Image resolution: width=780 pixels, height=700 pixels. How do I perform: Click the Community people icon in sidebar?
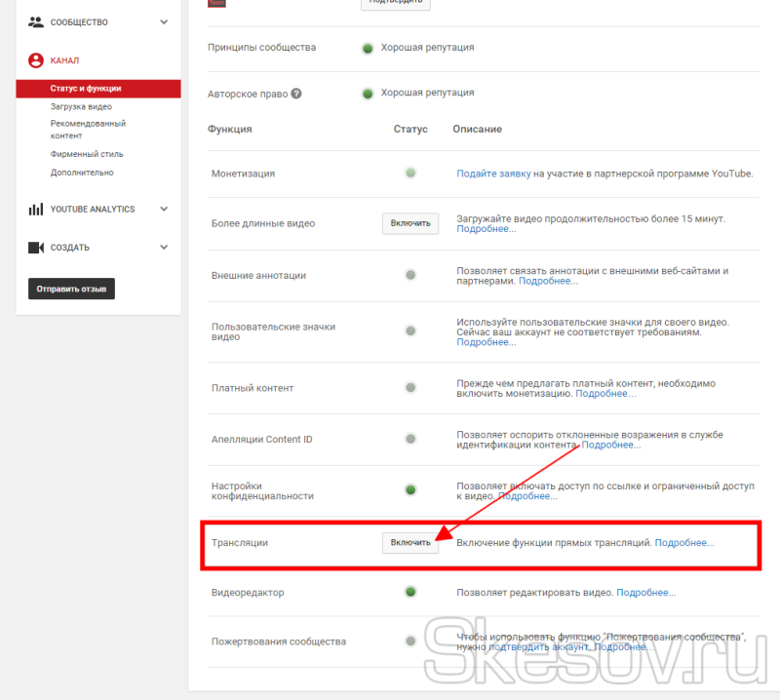click(x=36, y=21)
